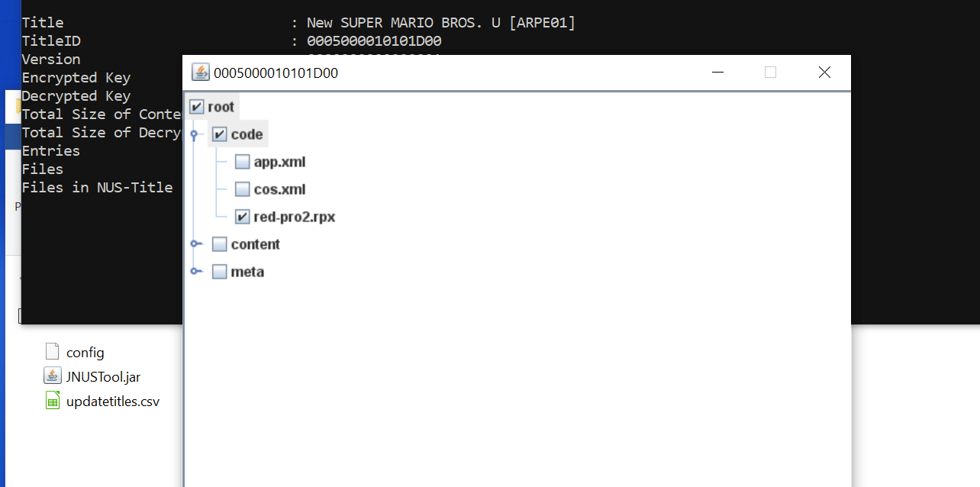Select the JNUSTool.jar Java icon in Explorer

coord(52,376)
